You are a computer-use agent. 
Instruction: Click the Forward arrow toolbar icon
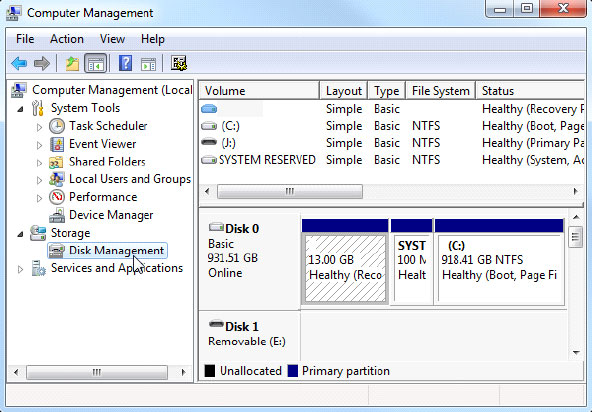tap(42, 63)
